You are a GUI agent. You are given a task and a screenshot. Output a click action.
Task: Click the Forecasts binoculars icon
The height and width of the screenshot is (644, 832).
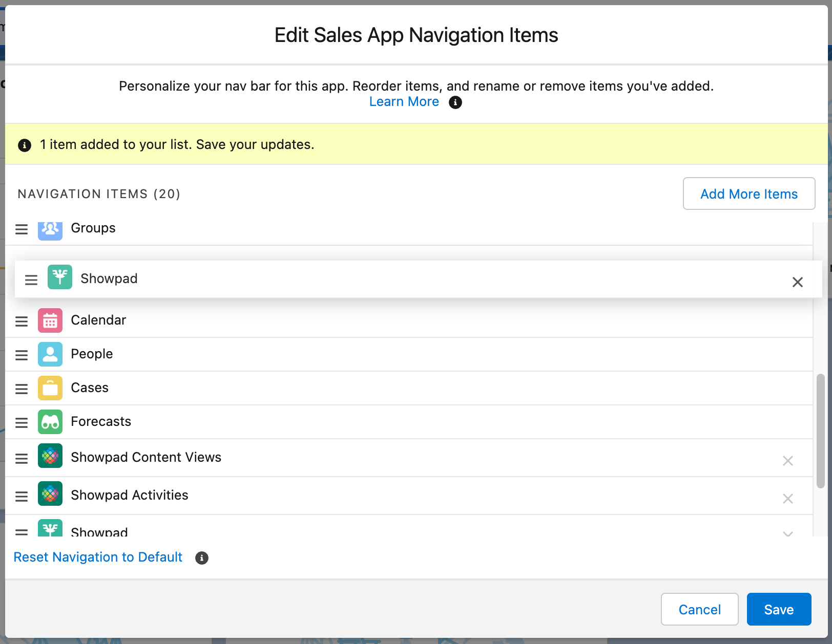[50, 421]
